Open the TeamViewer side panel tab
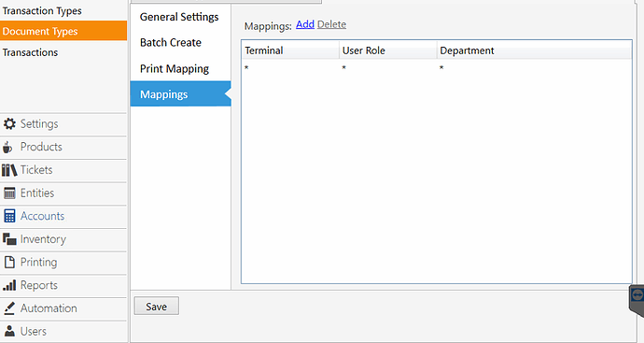Screen dimensions: 644x343 click(637, 300)
